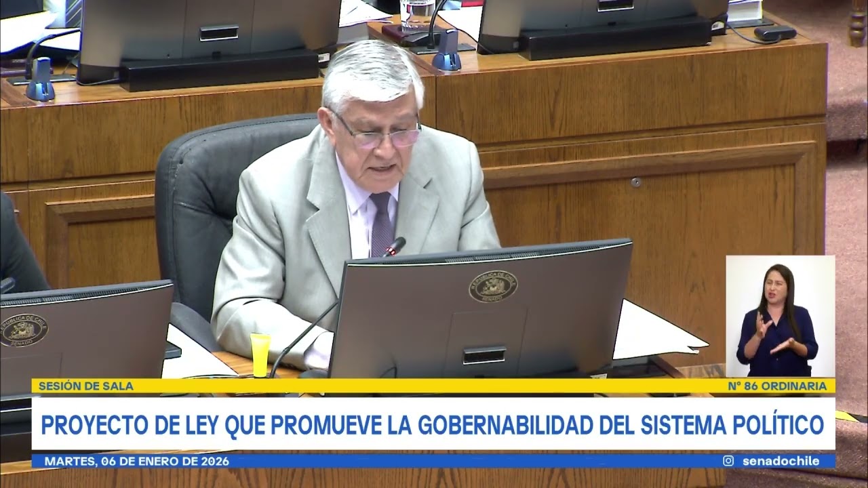Click the Senado emblem on the left monitor
The height and width of the screenshot is (488, 868).
pos(24,331)
